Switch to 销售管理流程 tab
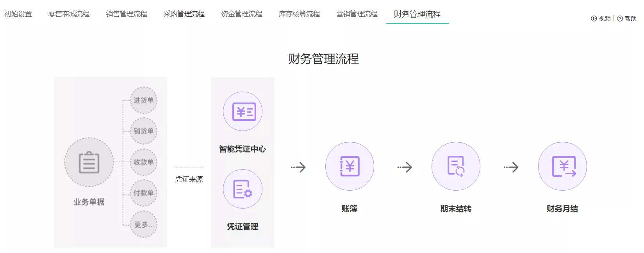Viewport: 644px width, 253px height. (127, 14)
